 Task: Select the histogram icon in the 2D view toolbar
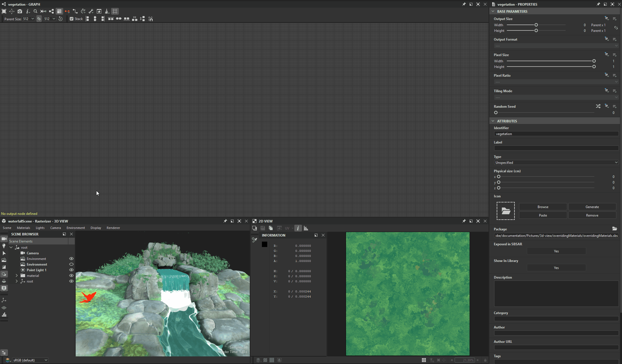pos(306,228)
